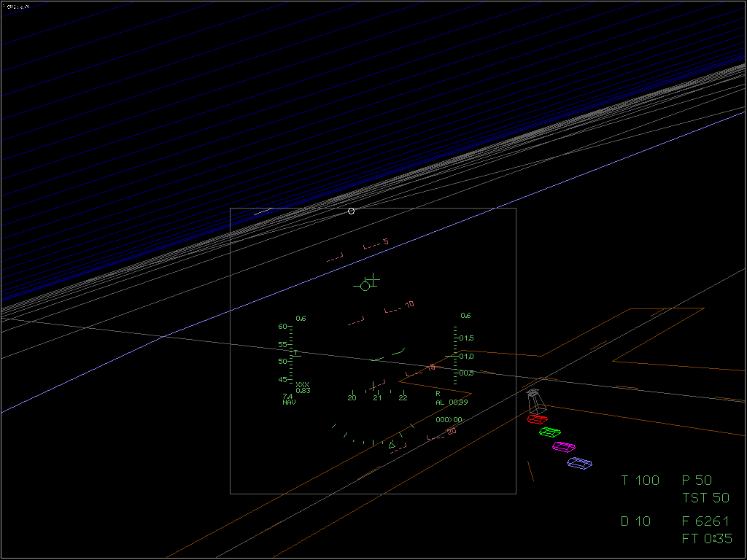Viewport: 747px width, 560px height.
Task: Click the red pitch ladder label '20'
Action: [452, 431]
